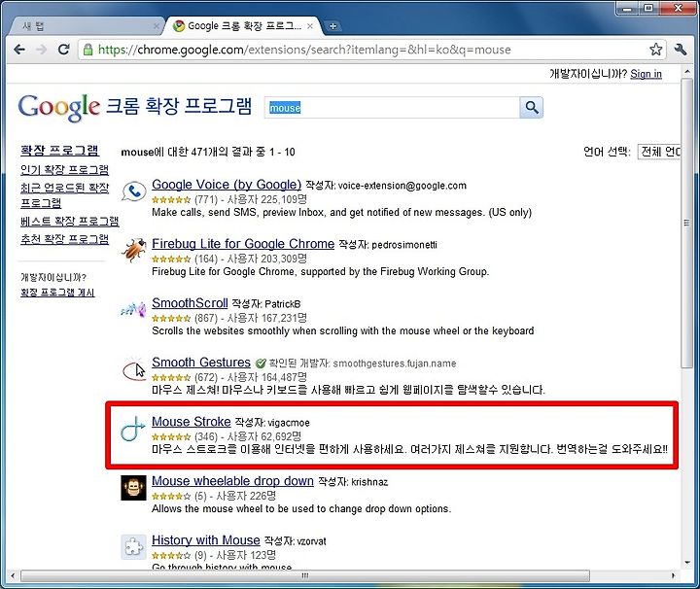Bookmark this page using the star icon
Screen dimensions: 700x589
pyautogui.click(x=655, y=49)
